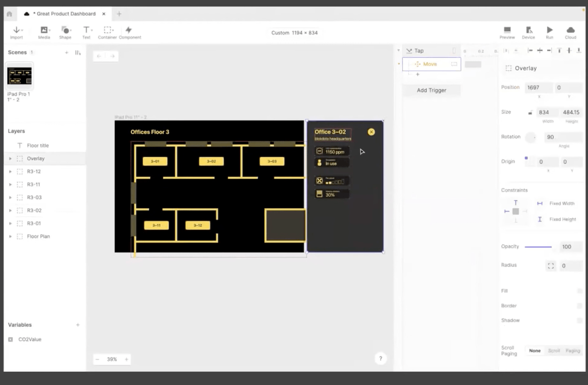This screenshot has width=588, height=385.
Task: Click the Import tool icon
Action: point(16,30)
